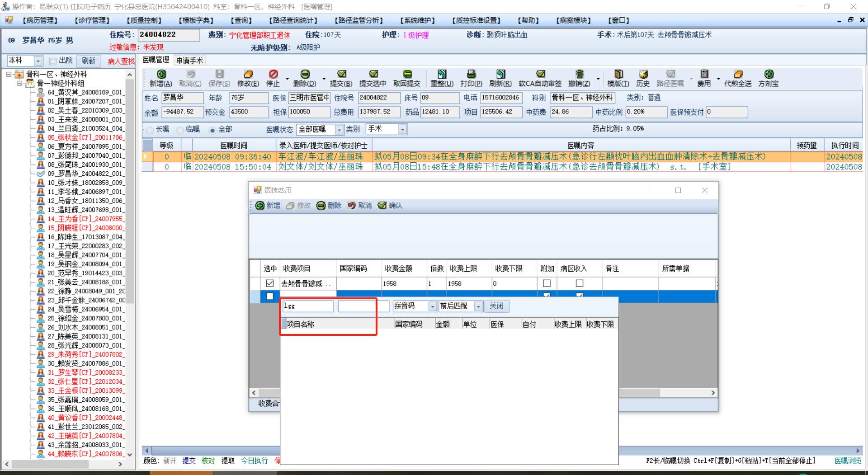868x475 pixels.
Task: Collapse the 骨科一区、神经外科 tree node
Action: pos(9,75)
